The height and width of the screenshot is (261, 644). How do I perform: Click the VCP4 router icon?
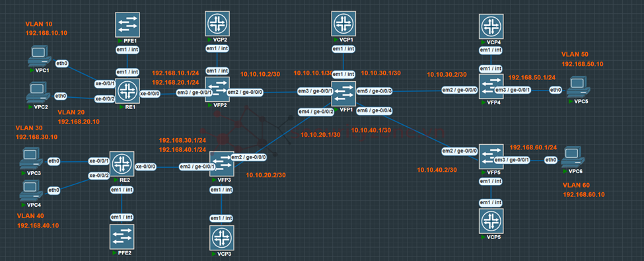(x=491, y=26)
